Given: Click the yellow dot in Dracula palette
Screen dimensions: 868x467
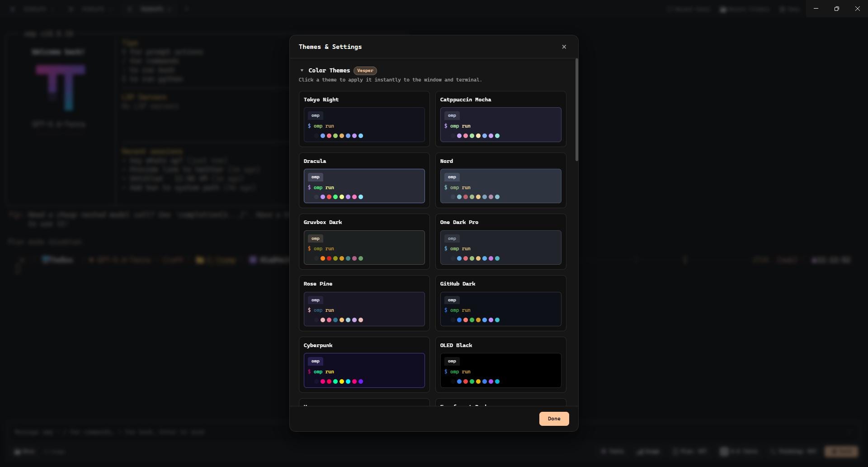Looking at the screenshot, I should (342, 197).
